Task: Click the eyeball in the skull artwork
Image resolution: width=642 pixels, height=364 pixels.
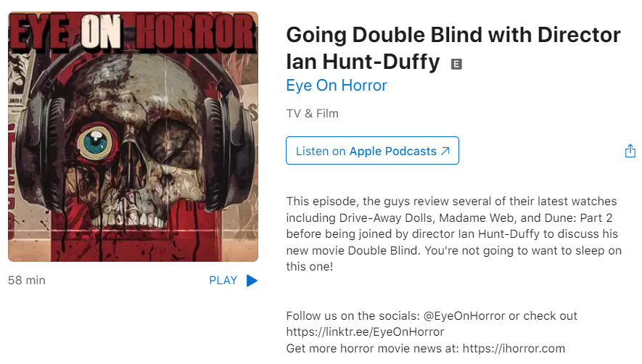Action: point(96,142)
